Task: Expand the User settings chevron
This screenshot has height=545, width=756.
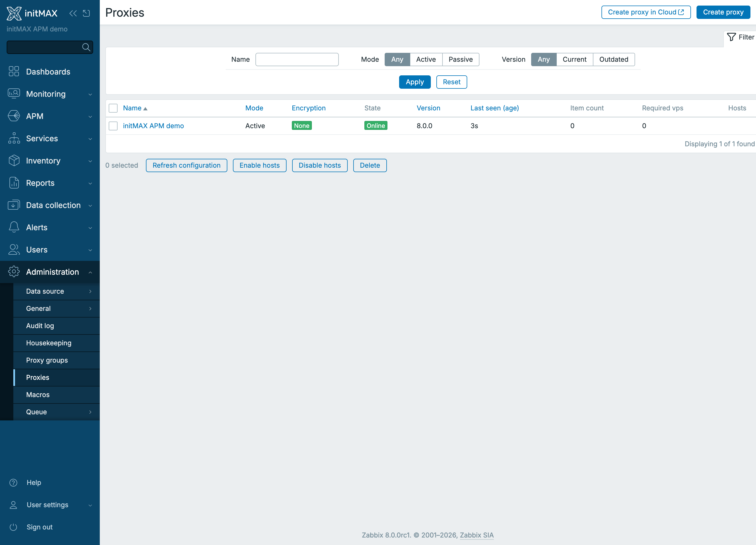Action: pyautogui.click(x=90, y=505)
